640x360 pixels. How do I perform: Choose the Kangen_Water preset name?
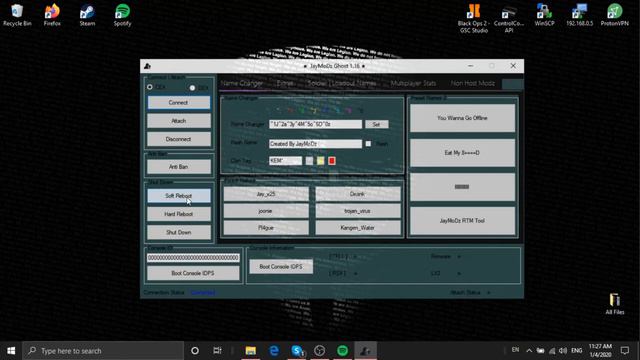(x=358, y=228)
